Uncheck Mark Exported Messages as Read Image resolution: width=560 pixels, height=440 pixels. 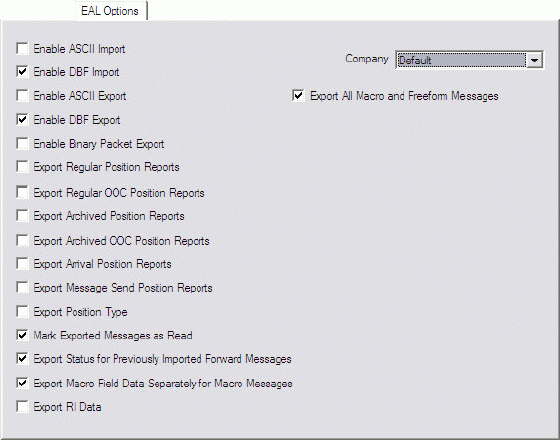22,335
